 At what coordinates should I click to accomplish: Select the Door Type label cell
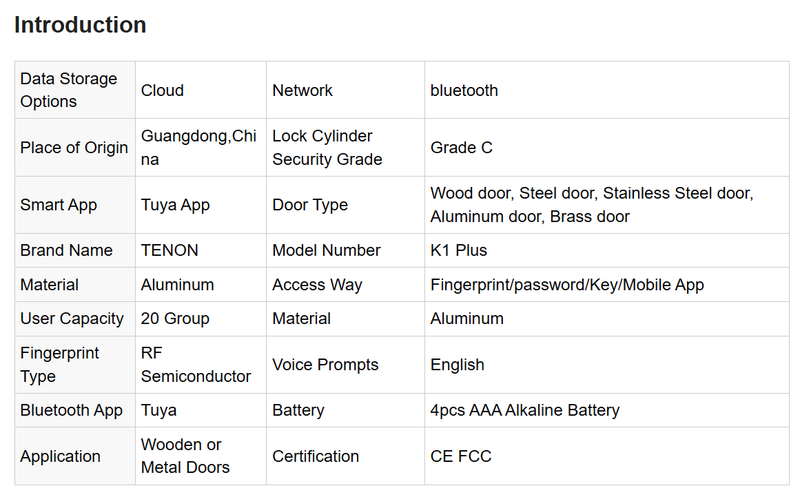[310, 205]
